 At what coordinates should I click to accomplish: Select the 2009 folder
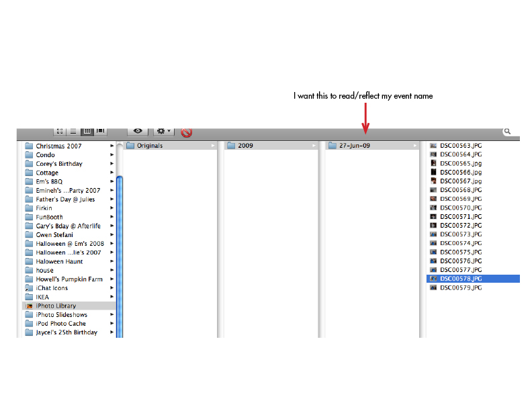[271, 146]
